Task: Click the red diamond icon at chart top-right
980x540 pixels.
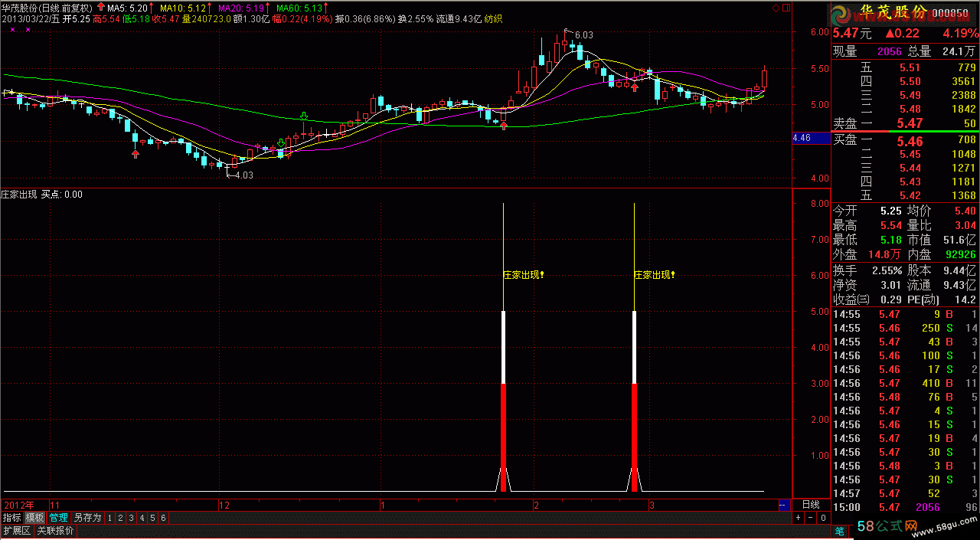Action: coord(776,8)
